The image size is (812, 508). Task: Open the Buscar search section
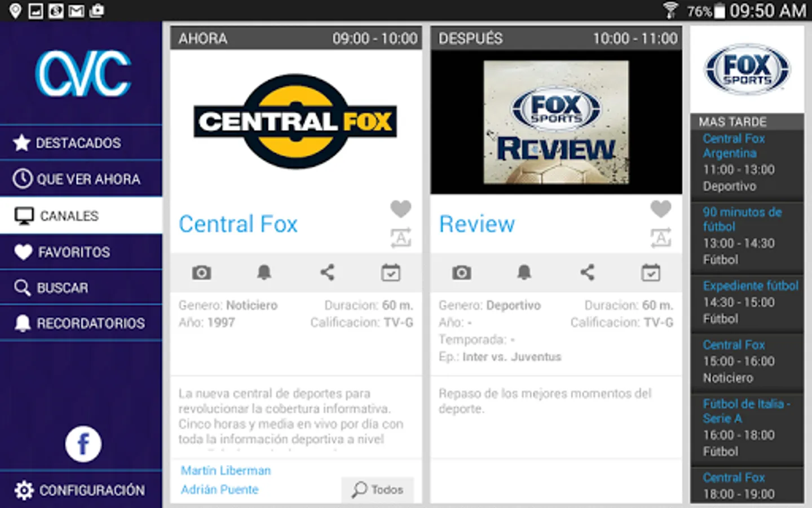coord(81,288)
